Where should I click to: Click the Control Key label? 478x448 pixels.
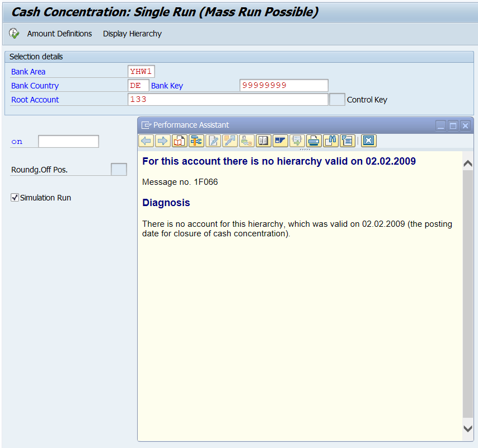(x=367, y=100)
